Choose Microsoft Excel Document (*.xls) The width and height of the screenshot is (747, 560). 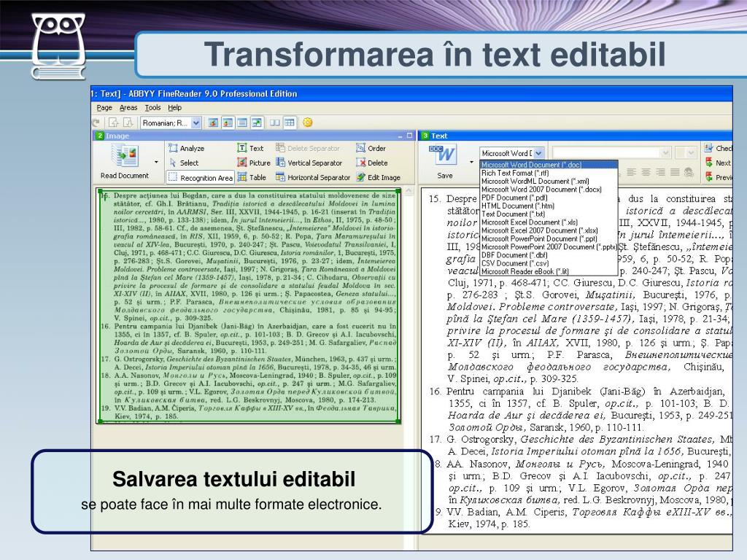549,222
